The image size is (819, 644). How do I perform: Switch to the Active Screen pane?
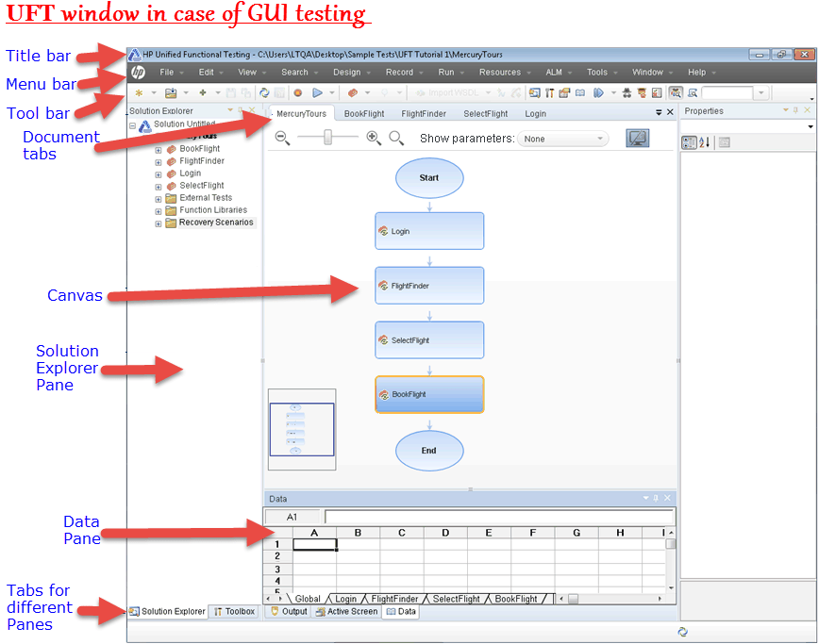point(346,611)
